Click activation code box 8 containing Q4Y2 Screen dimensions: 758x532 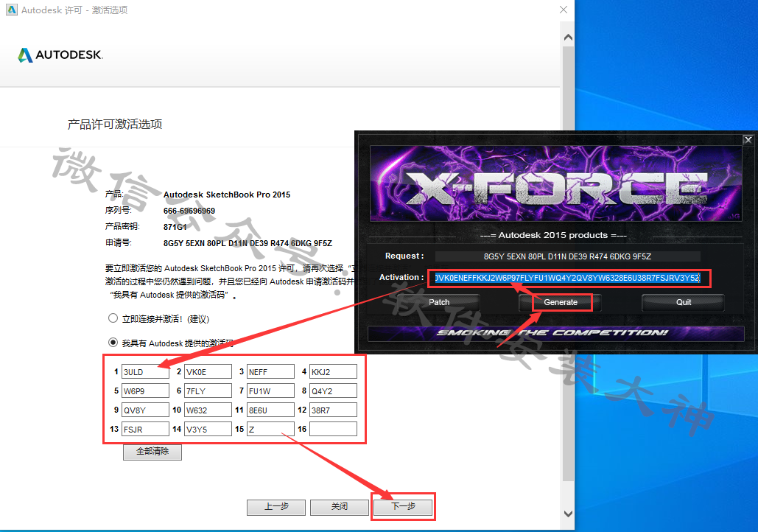(x=333, y=391)
